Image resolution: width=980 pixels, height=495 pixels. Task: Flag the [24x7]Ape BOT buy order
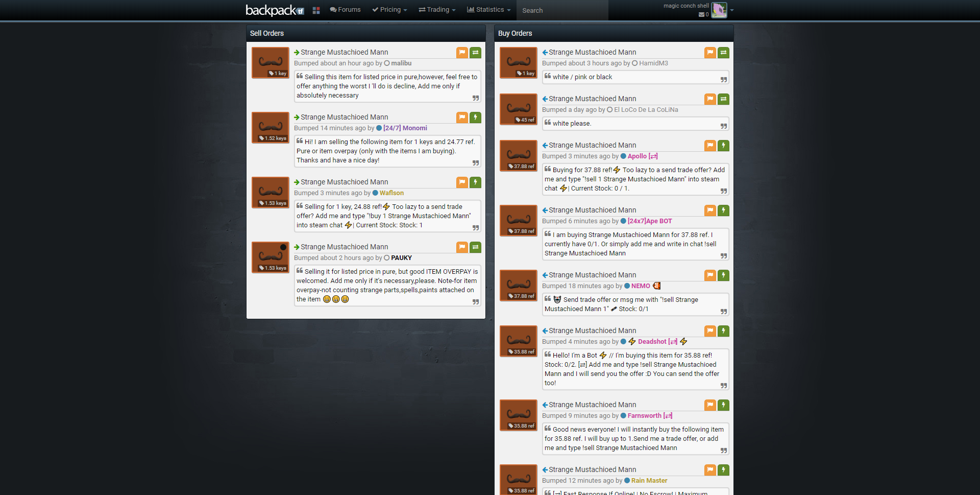click(x=710, y=210)
